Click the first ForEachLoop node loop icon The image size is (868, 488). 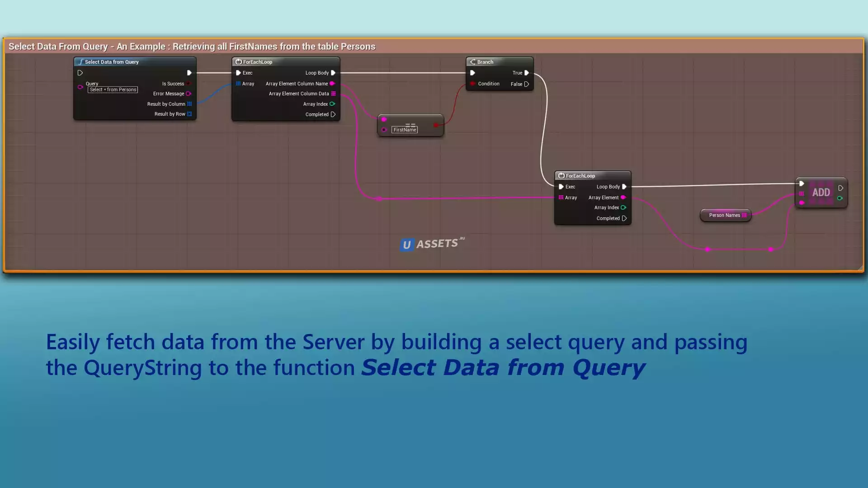(x=239, y=62)
